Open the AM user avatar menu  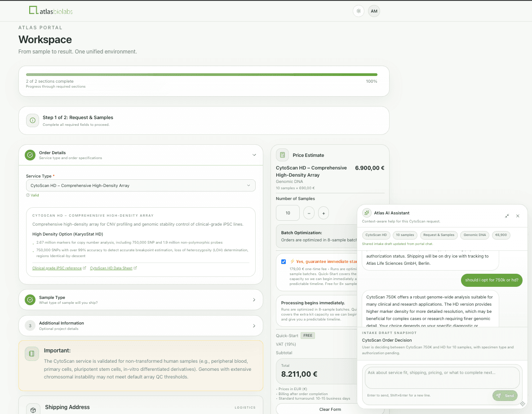pos(374,11)
